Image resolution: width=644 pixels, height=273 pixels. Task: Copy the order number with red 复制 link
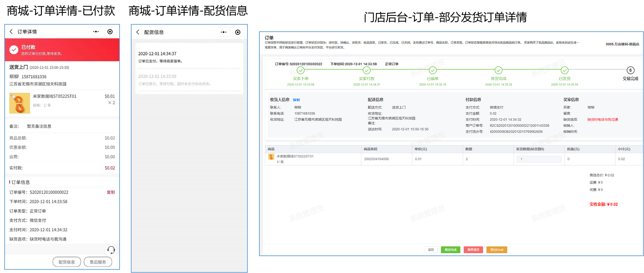111,192
